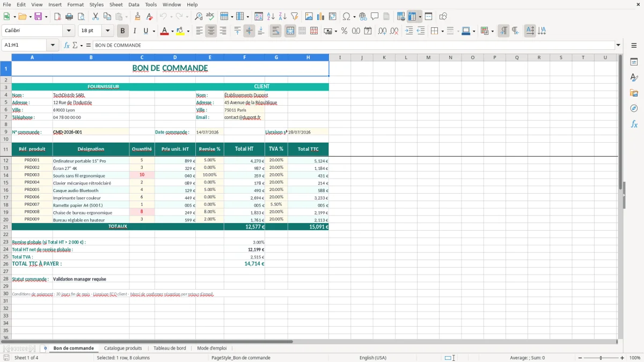Toggle the AutoFilter icon

294,17
